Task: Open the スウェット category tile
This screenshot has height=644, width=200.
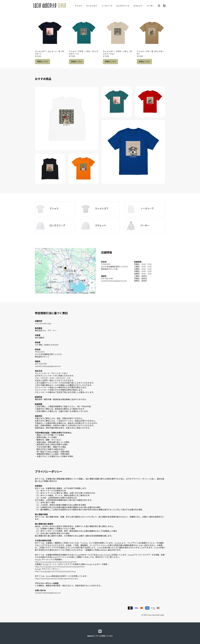Action: click(100, 226)
